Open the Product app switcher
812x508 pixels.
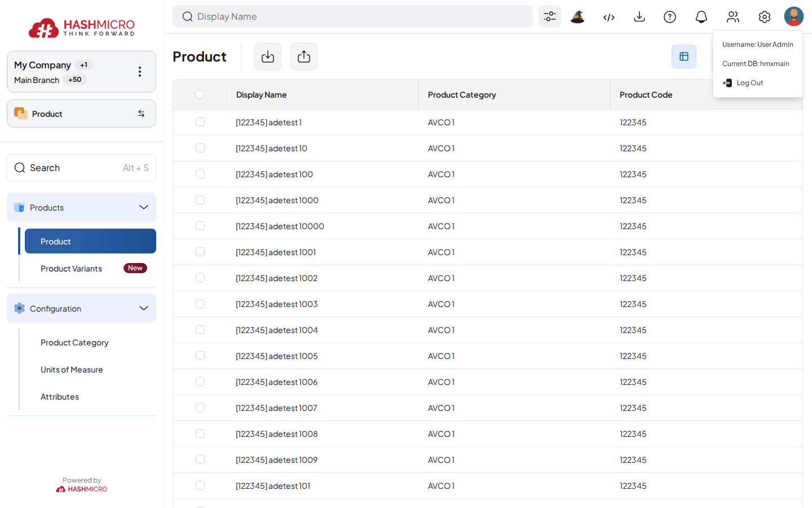tap(81, 113)
